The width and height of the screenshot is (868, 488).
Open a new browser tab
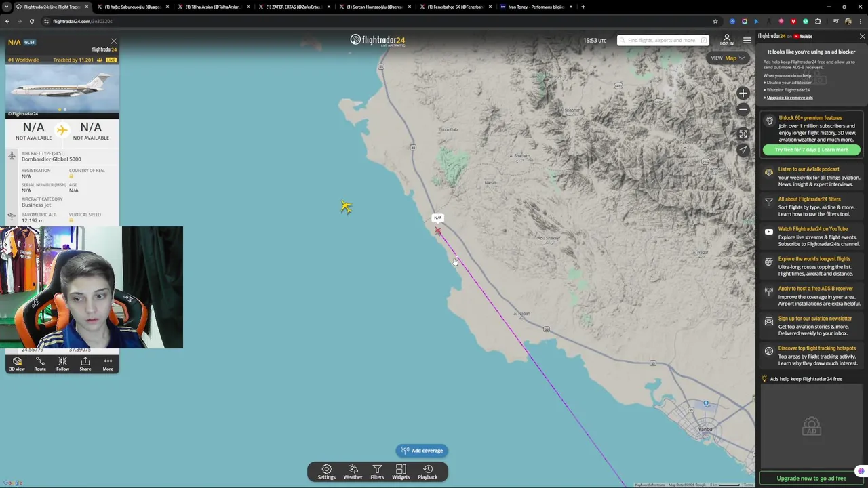pyautogui.click(x=583, y=7)
